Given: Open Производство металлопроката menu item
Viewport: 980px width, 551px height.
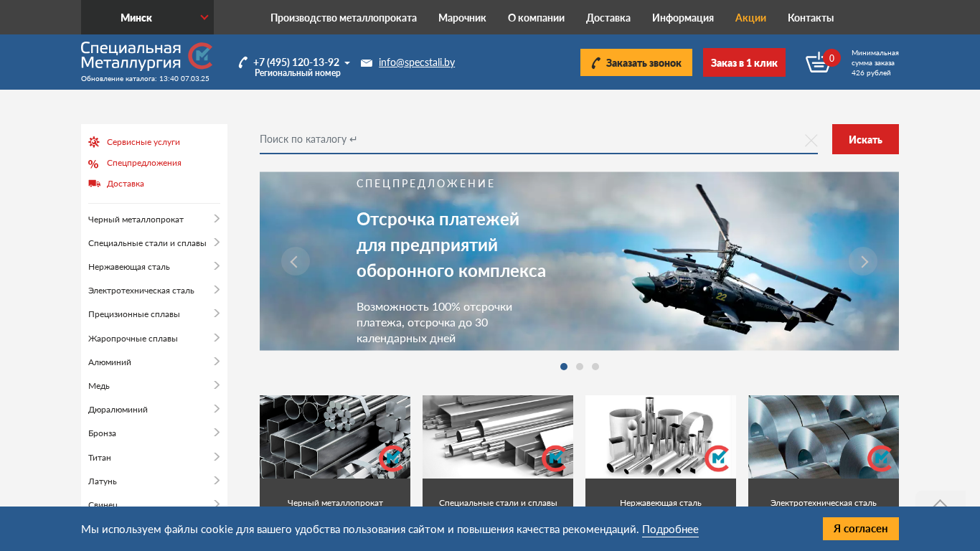Looking at the screenshot, I should point(344,18).
